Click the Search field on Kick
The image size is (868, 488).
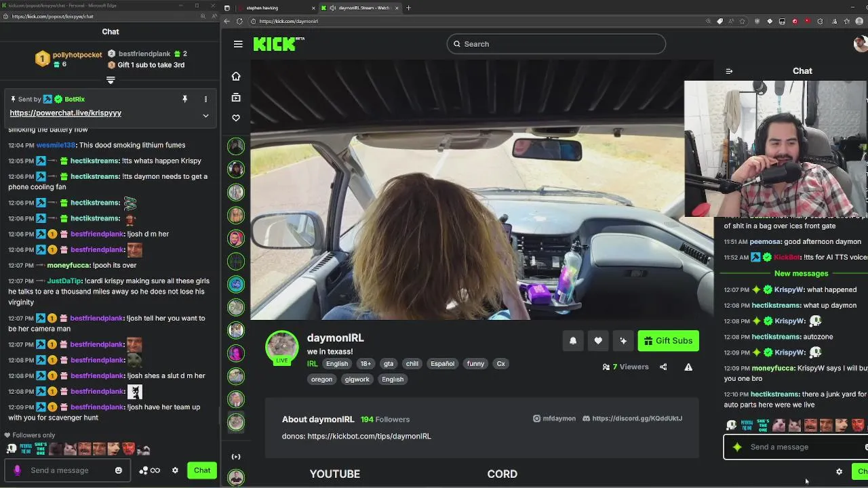(x=556, y=44)
